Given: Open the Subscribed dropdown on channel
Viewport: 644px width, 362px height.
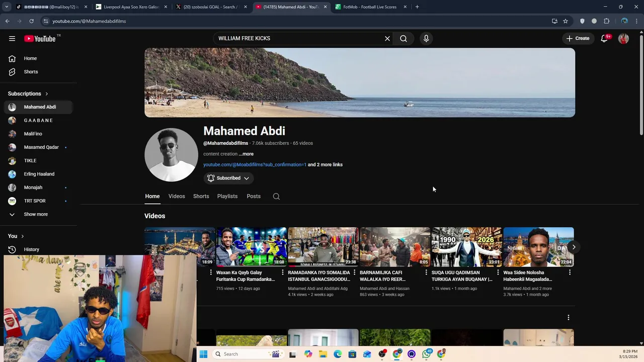Looking at the screenshot, I should point(228,178).
